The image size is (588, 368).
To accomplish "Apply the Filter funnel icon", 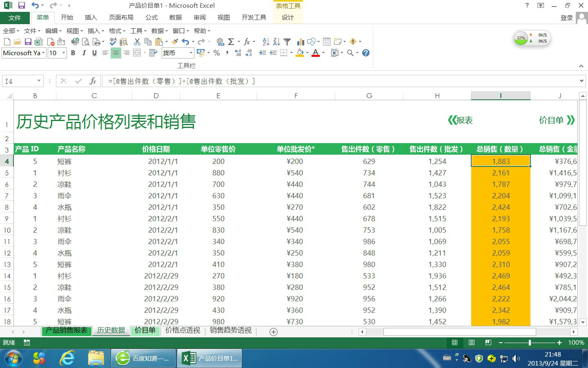I will [287, 42].
